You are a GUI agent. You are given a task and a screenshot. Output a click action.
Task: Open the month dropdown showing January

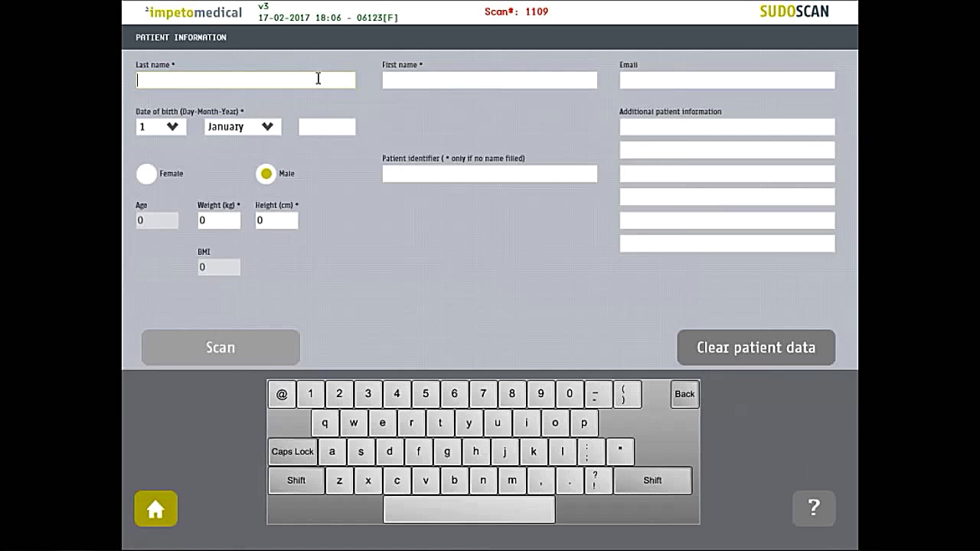(243, 127)
